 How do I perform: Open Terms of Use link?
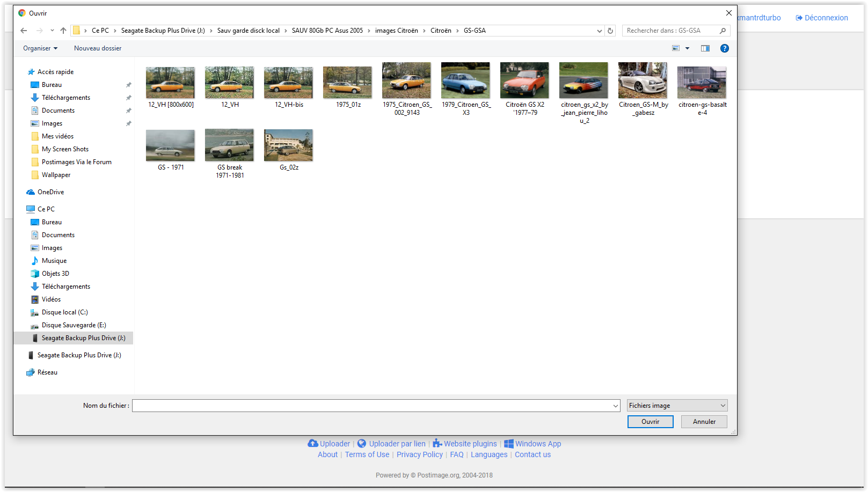(367, 454)
